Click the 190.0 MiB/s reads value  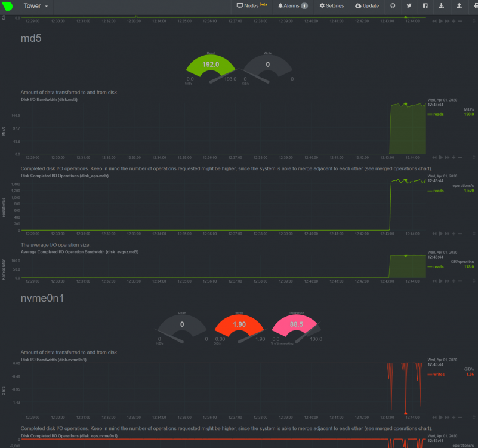(x=469, y=115)
